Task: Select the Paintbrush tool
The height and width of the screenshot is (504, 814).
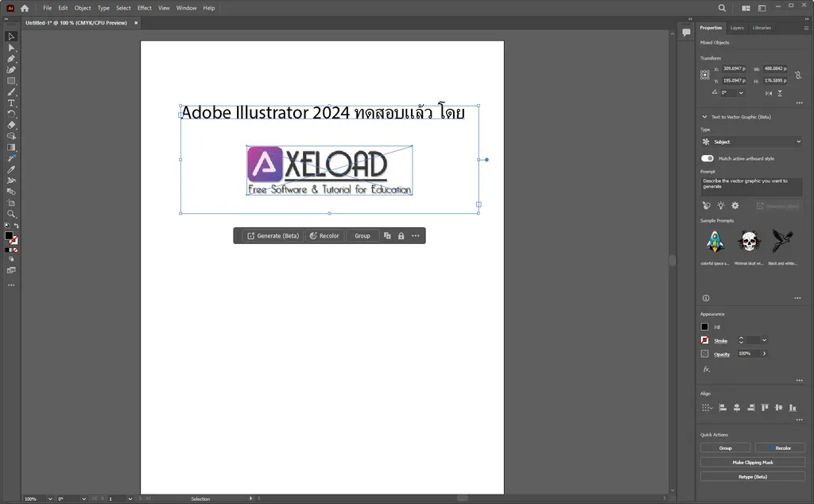Action: pyautogui.click(x=11, y=92)
